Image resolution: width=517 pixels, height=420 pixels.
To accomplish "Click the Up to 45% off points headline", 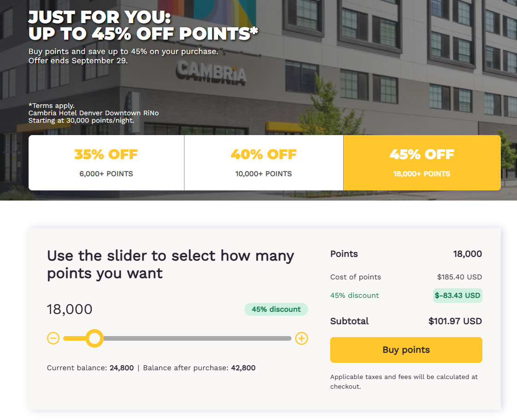I will [x=143, y=34].
